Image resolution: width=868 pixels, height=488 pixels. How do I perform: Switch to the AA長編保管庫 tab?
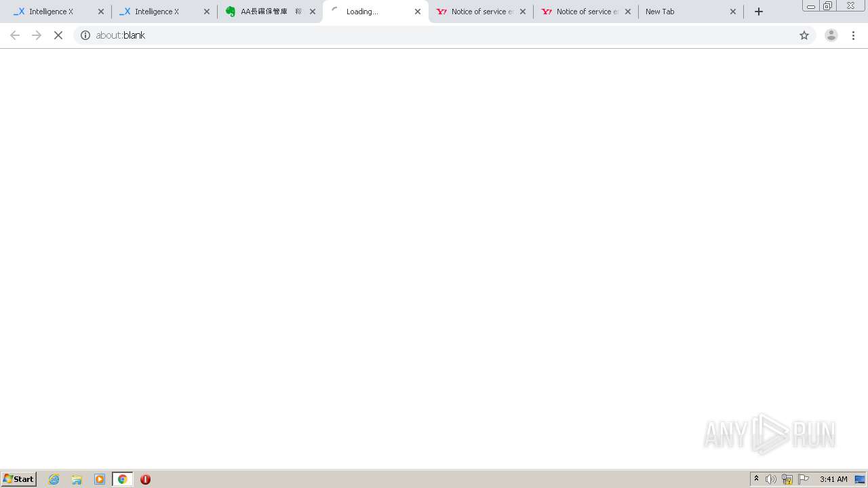point(269,12)
